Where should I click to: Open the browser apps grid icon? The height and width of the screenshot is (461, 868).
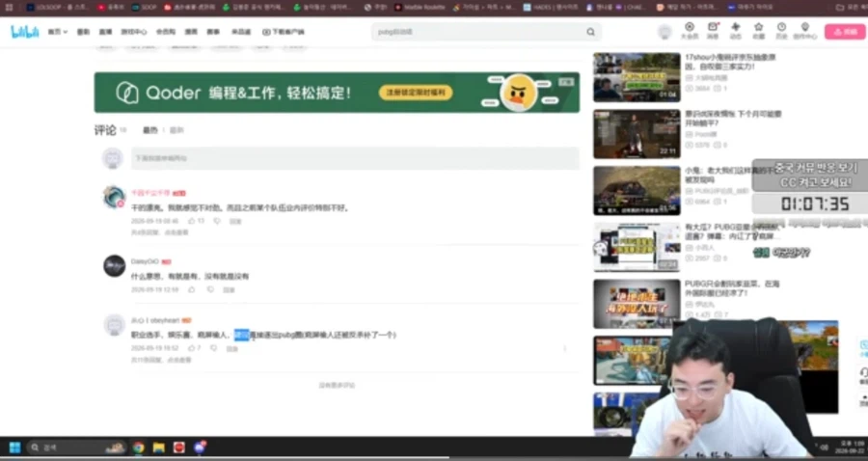click(x=9, y=7)
